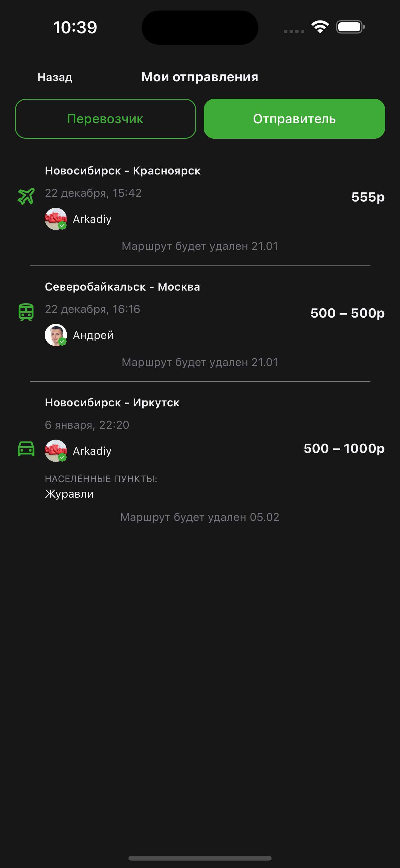Viewport: 400px width, 868px height.
Task: Open the Северобайкальск - Москва route
Action: tap(122, 287)
